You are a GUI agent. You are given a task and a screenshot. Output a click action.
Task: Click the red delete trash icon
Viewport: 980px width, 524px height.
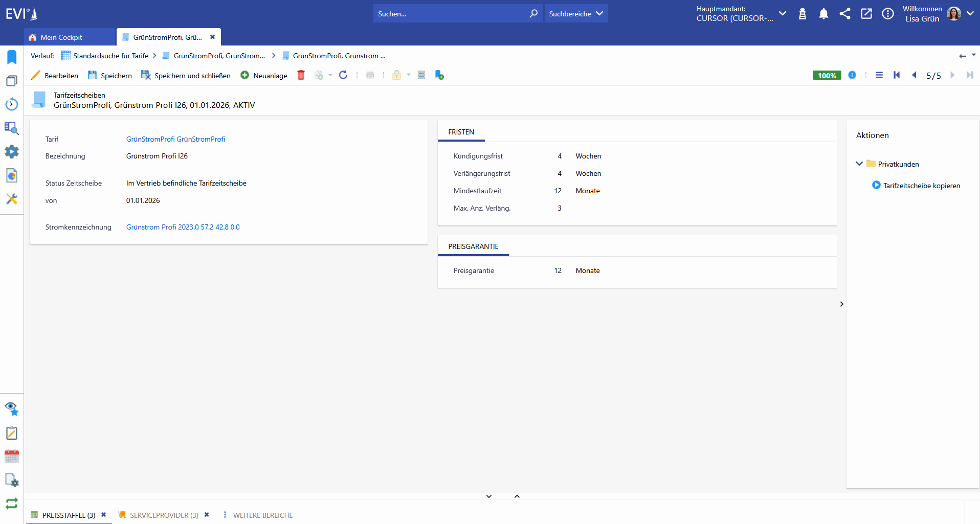point(301,75)
